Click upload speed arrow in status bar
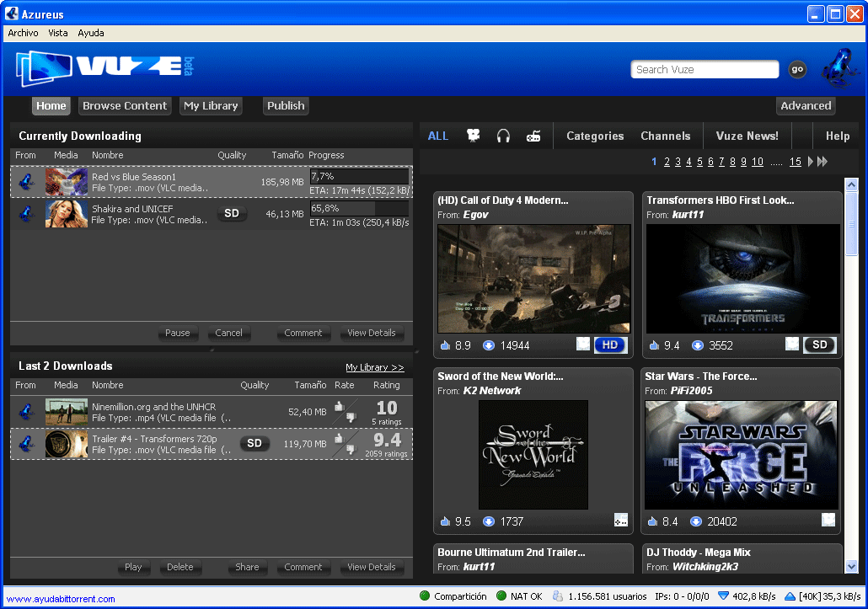 790,596
